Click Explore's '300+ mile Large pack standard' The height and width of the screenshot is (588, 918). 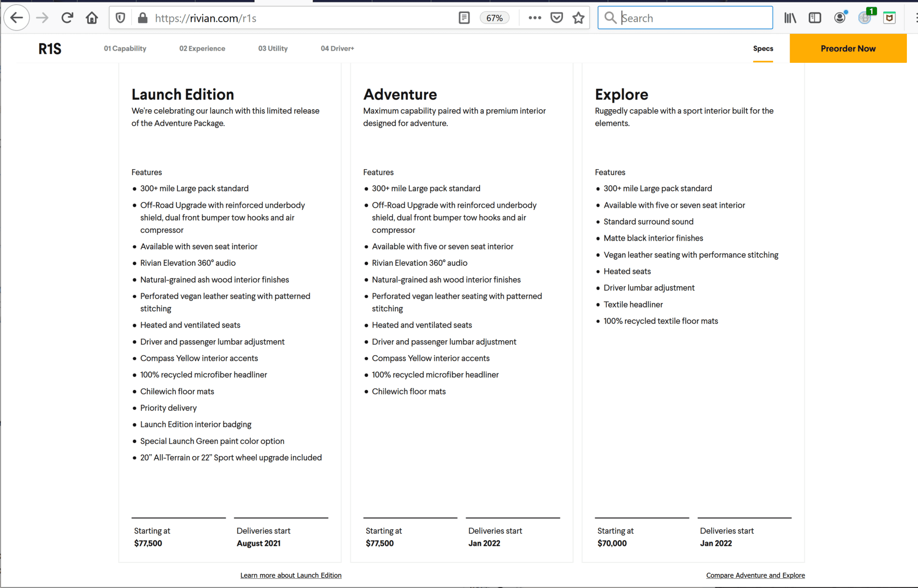coord(658,188)
